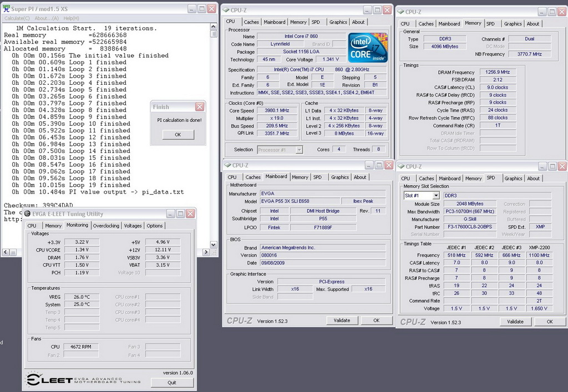Open CPU tab in CPU-Z Mainboard window
568x392 pixels.
(x=232, y=177)
